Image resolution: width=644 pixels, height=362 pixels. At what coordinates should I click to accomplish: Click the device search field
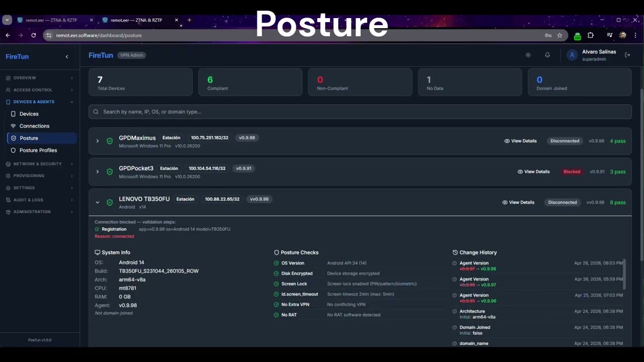(360, 112)
